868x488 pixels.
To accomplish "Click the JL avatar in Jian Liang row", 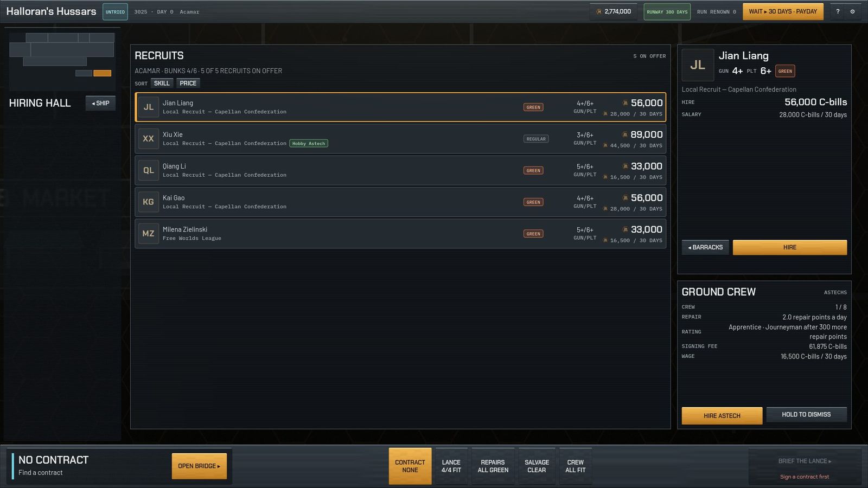I will [x=149, y=107].
